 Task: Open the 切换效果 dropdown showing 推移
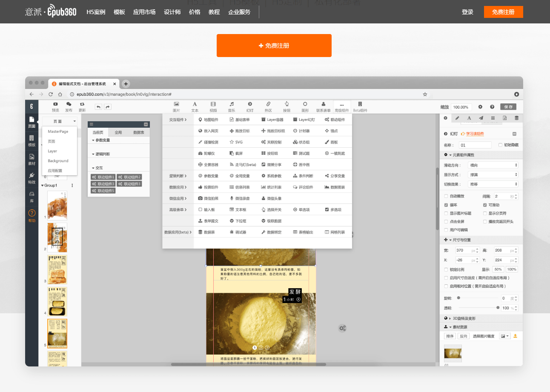tap(493, 184)
